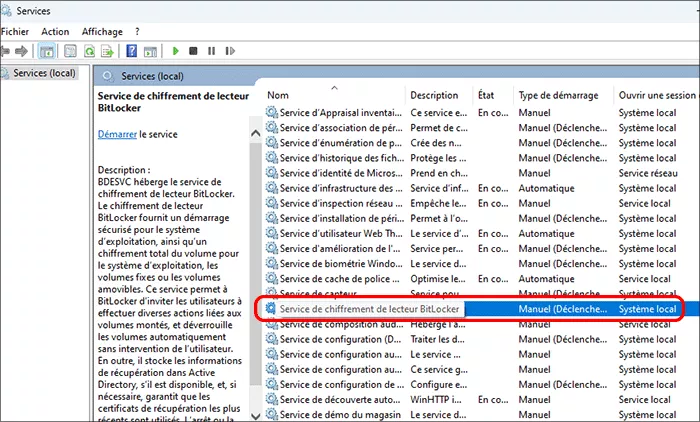Click the gear icon of the BitLocker service row
The image size is (700, 422).
point(271,309)
